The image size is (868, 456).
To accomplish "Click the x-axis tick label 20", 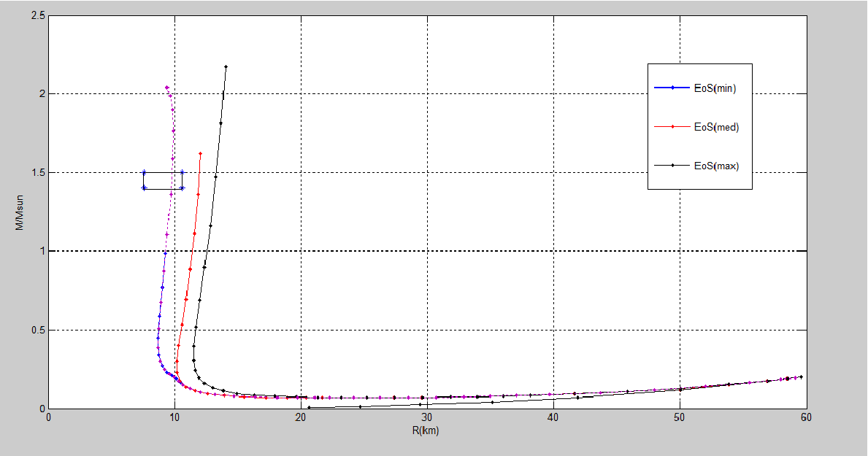I will coord(302,418).
